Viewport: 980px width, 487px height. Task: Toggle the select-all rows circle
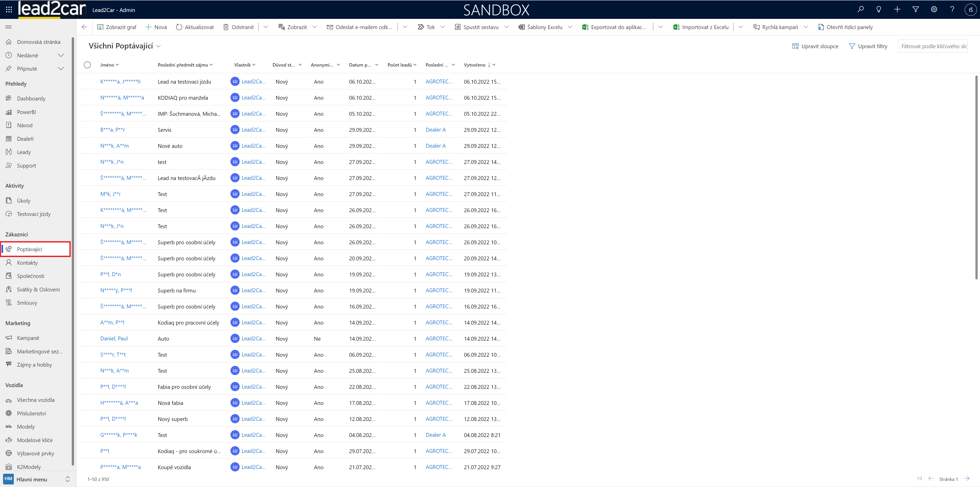coord(87,65)
